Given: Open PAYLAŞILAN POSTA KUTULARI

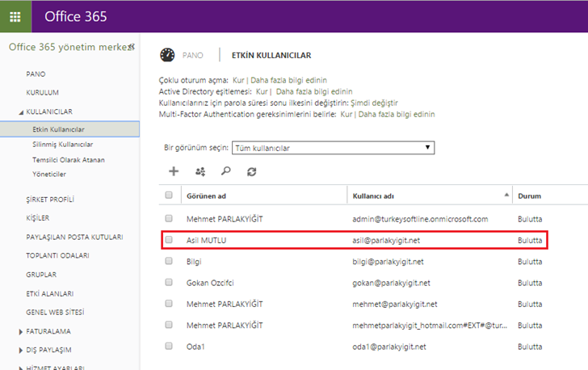Looking at the screenshot, I should coord(74,238).
